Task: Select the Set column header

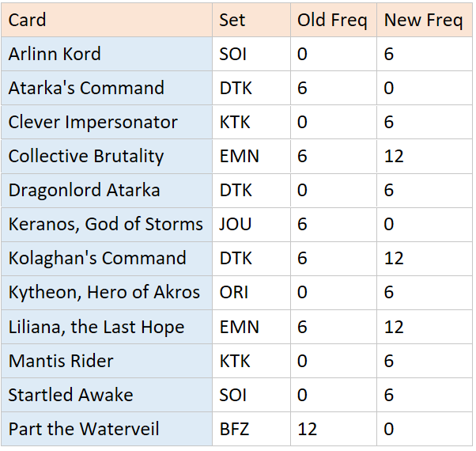Action: pyautogui.click(x=251, y=21)
